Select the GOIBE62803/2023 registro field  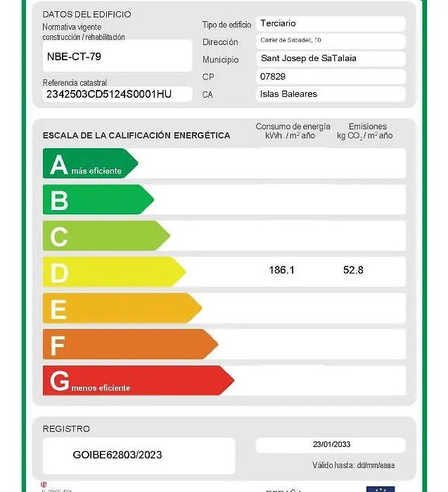[139, 455]
